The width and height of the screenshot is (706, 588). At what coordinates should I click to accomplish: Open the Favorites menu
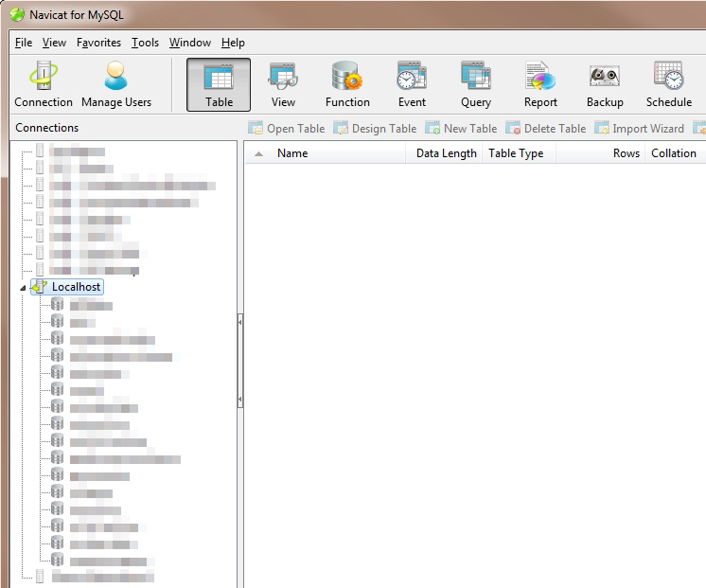pos(98,43)
